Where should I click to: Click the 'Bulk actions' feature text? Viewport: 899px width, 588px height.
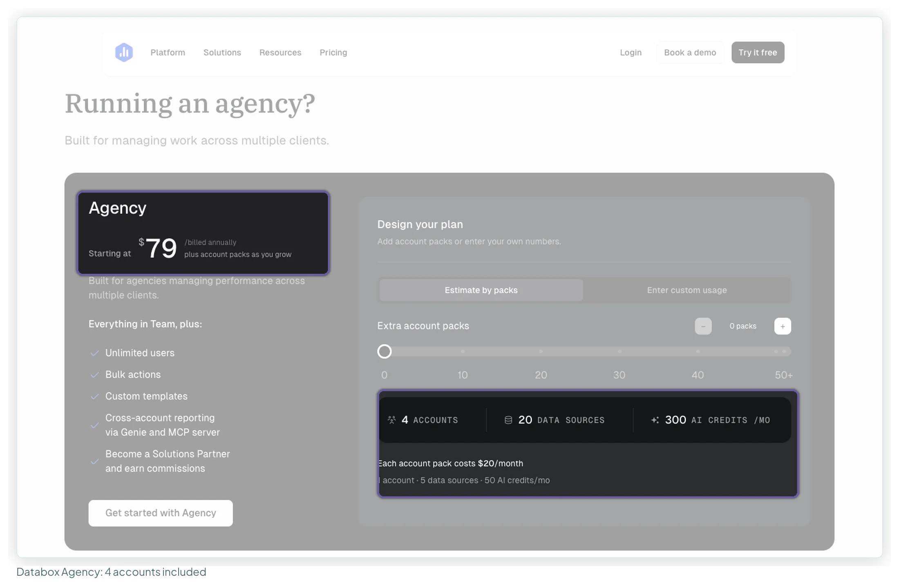click(133, 375)
